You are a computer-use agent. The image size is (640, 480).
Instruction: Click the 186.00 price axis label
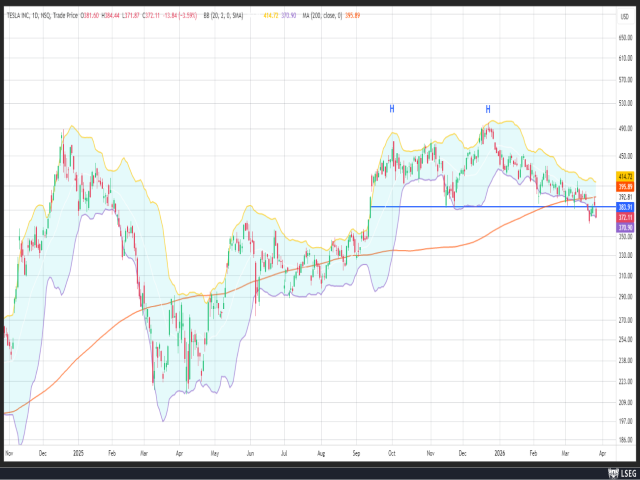626,441
